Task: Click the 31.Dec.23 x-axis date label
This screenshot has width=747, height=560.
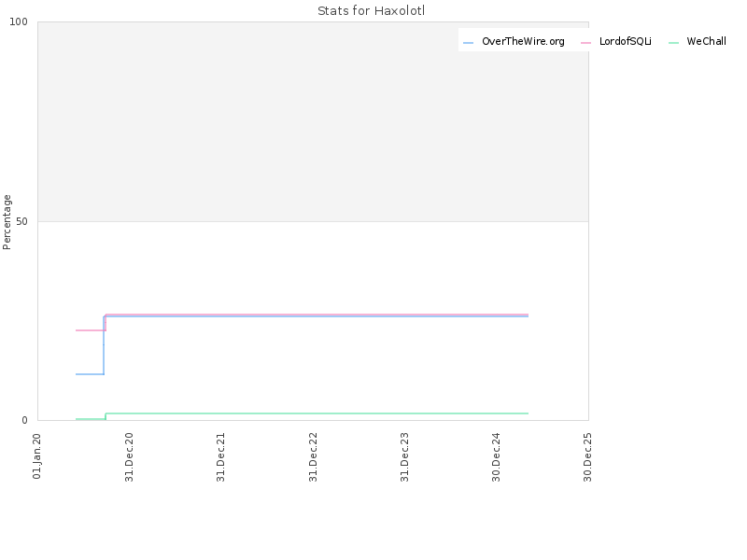Action: (x=404, y=457)
